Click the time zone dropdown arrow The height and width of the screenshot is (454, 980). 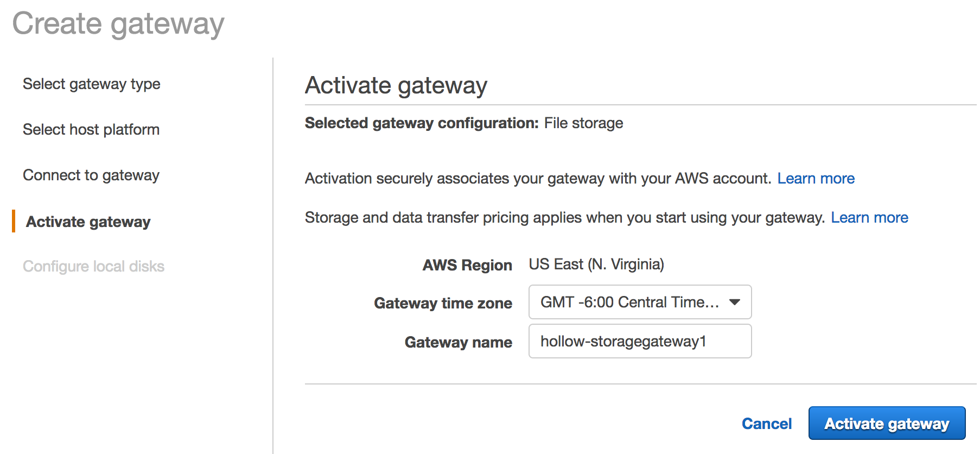click(x=735, y=302)
